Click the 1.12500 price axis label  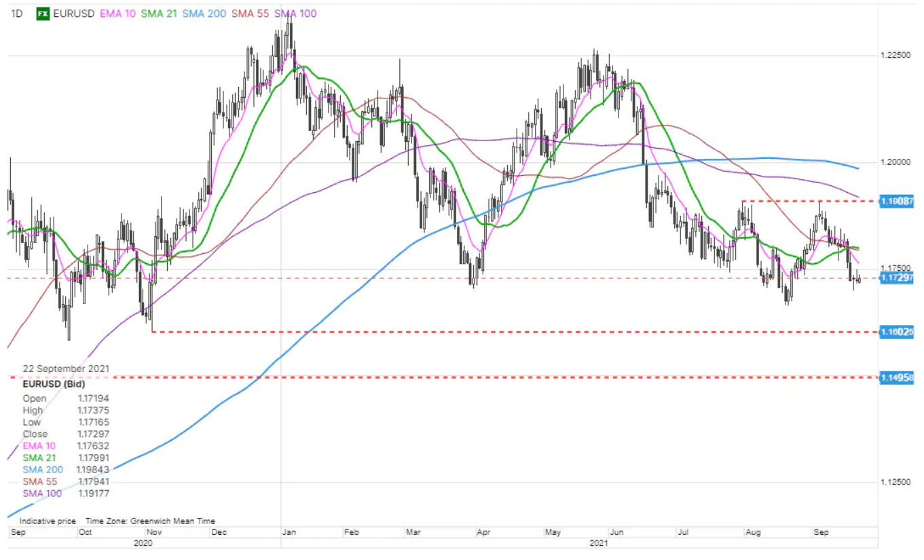click(x=896, y=482)
